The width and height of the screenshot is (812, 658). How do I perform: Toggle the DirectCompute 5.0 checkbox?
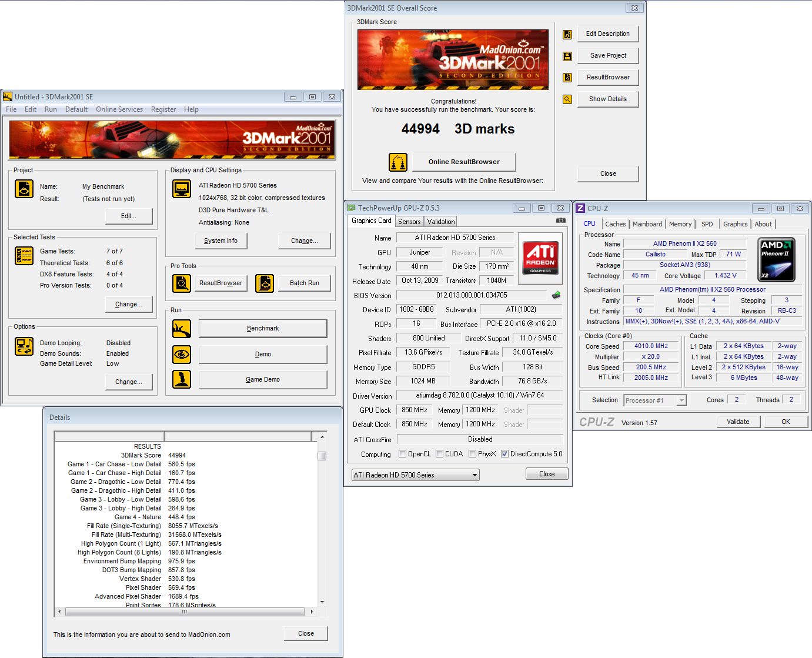click(504, 454)
